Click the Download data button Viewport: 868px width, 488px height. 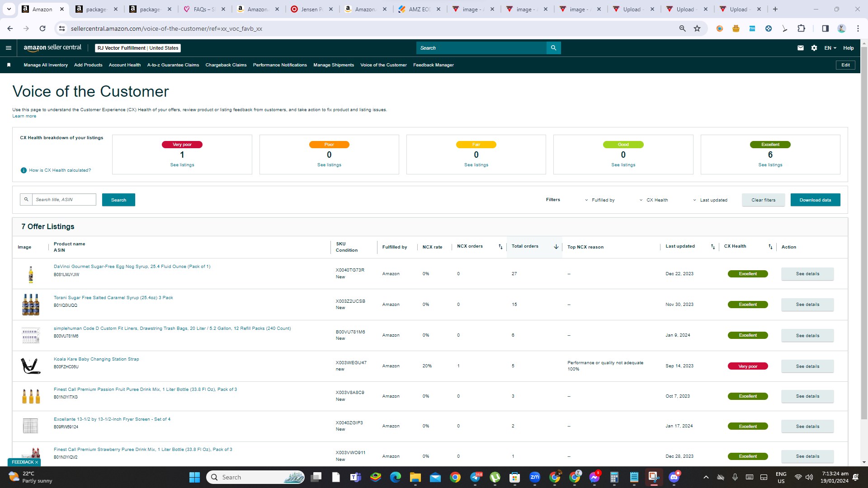(815, 200)
